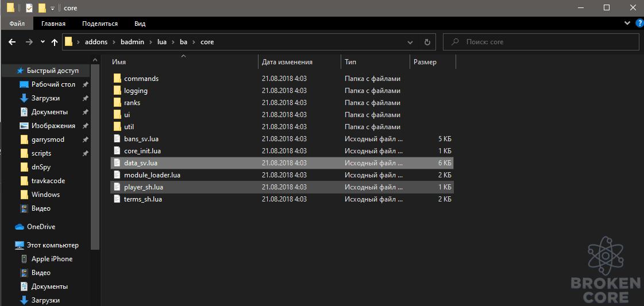Expand address bar history dropdown

(x=410, y=42)
